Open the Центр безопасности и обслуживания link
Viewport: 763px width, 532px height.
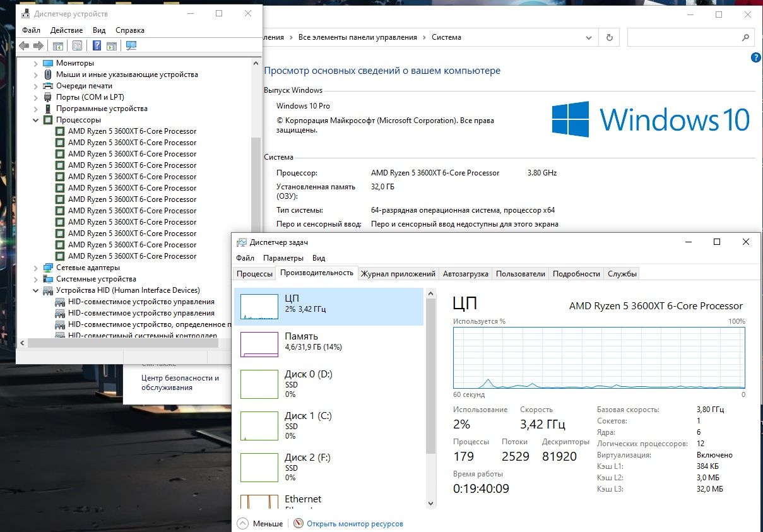[x=180, y=382]
